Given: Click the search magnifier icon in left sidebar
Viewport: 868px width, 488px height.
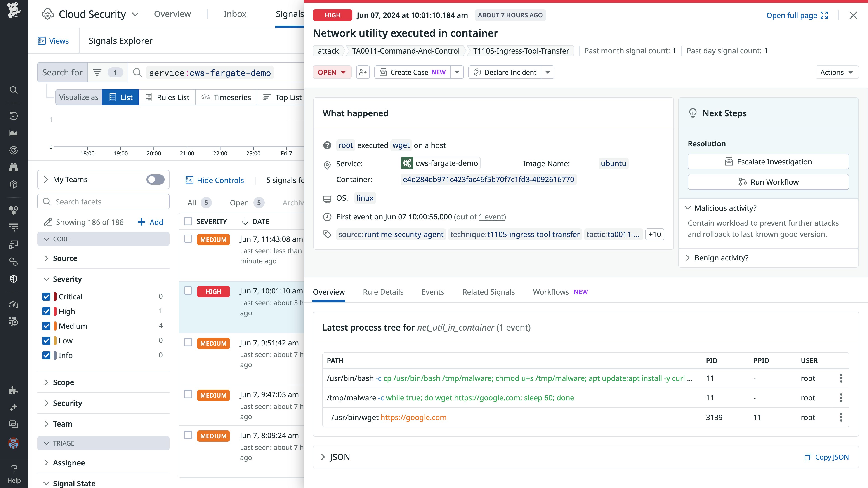Looking at the screenshot, I should click(x=14, y=90).
